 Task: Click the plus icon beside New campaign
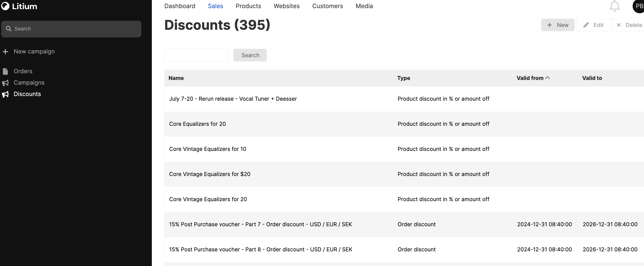(5, 52)
